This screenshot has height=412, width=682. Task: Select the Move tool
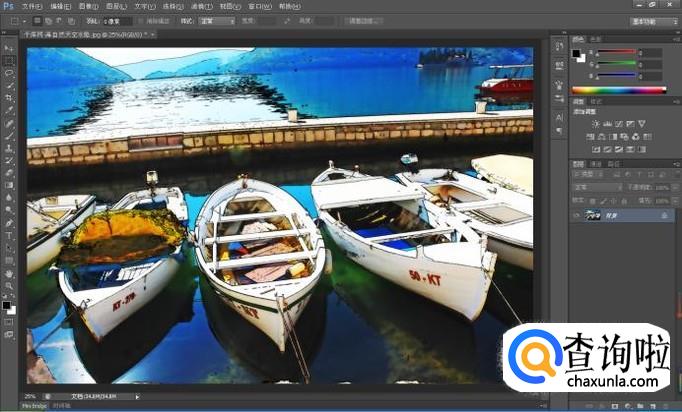pos(9,48)
